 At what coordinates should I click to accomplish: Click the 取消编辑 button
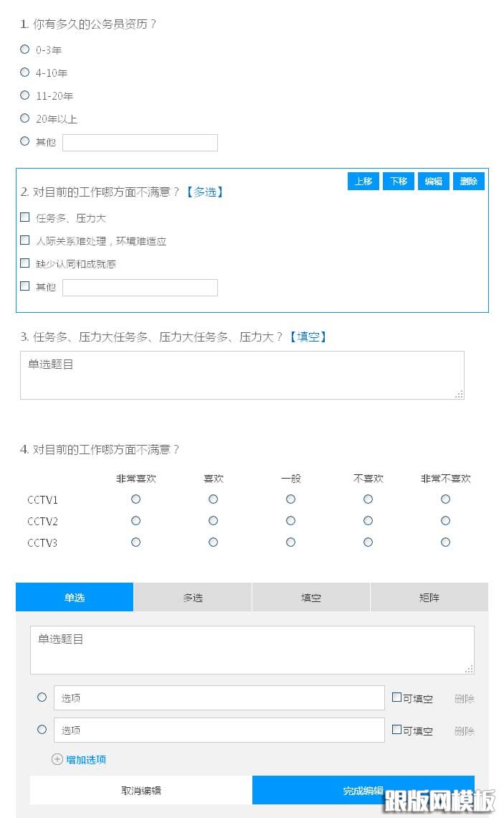141,790
